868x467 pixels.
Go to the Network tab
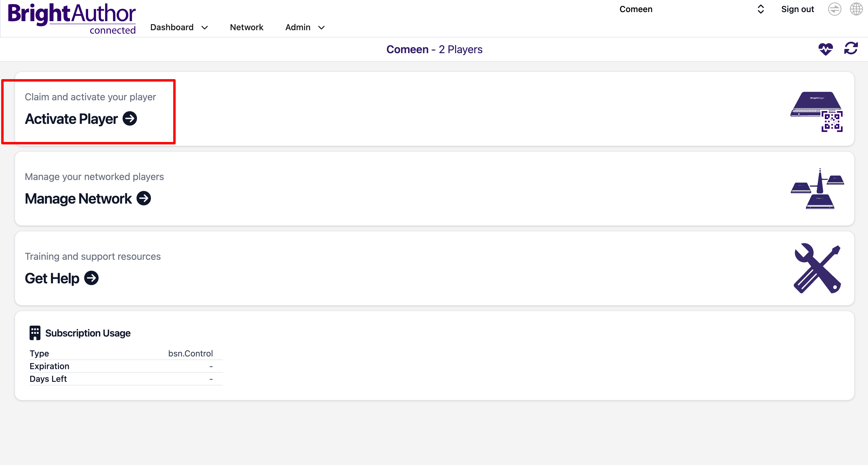pyautogui.click(x=247, y=27)
